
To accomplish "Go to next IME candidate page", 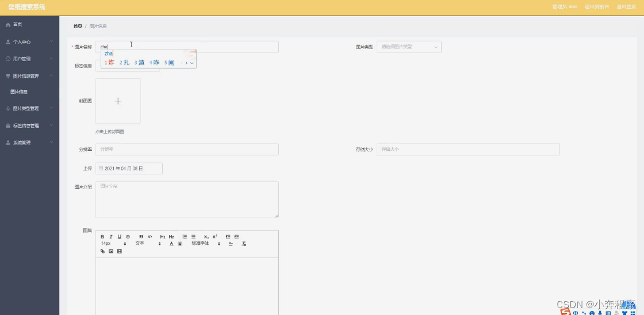I will pos(186,63).
